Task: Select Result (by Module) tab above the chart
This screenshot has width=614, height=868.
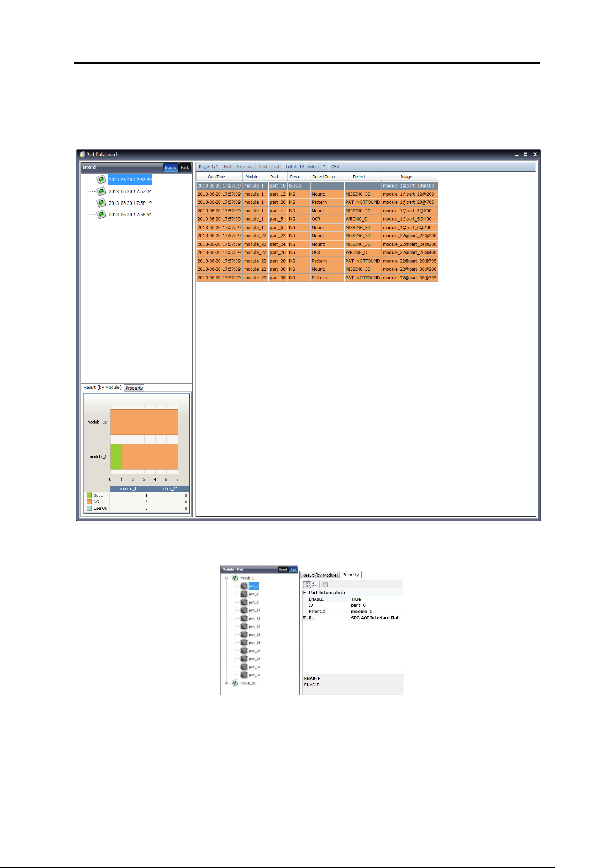Action: click(103, 387)
